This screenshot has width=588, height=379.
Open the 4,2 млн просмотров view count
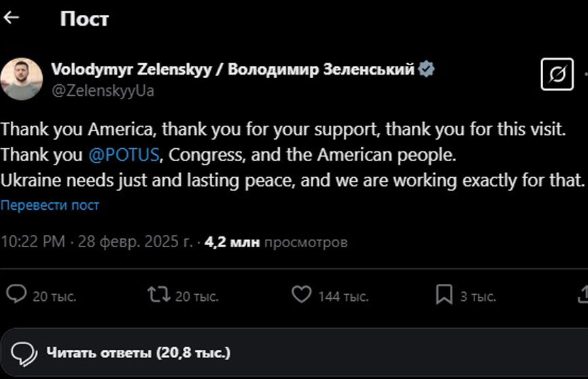(x=276, y=242)
